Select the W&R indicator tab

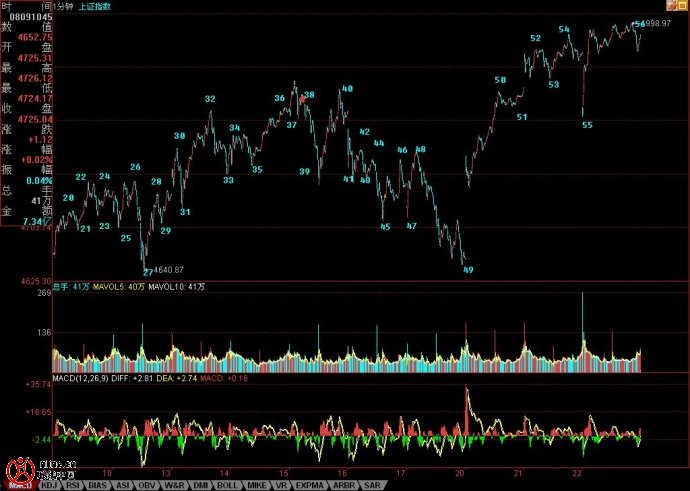(177, 484)
